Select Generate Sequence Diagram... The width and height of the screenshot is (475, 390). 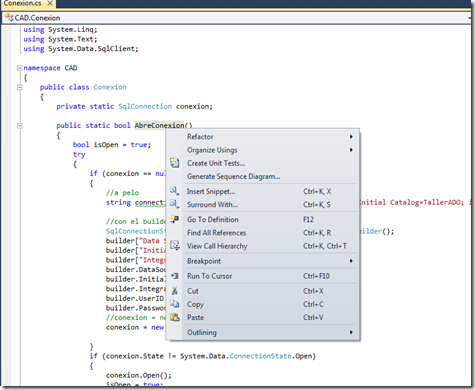(263, 176)
